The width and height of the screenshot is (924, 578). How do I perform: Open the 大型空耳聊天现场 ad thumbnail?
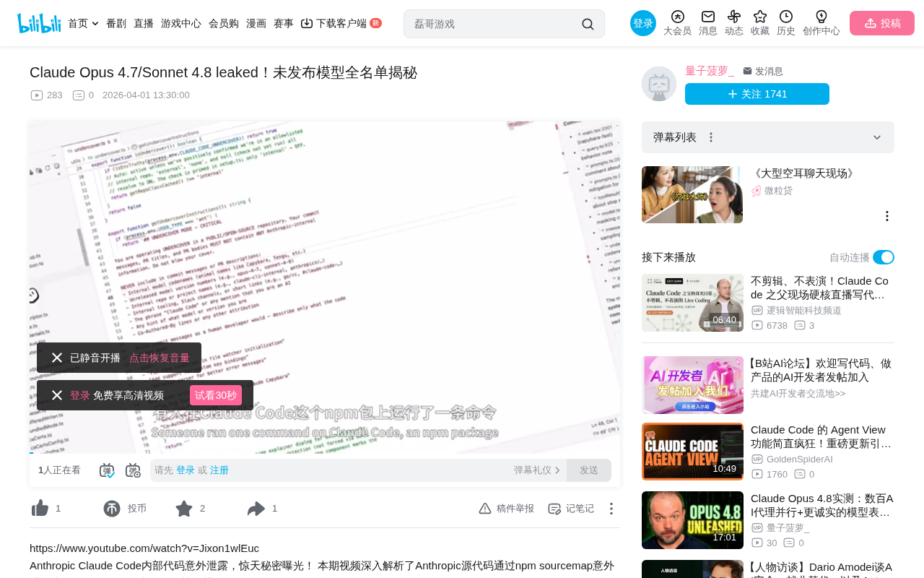point(692,194)
